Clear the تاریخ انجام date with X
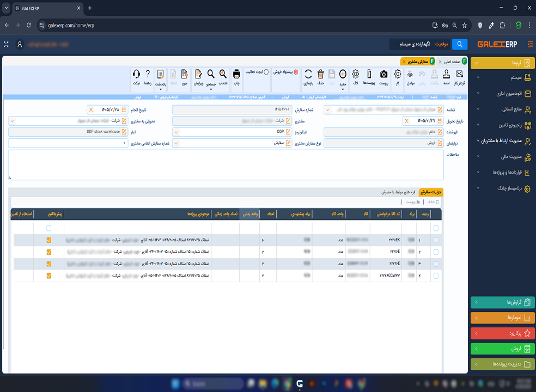The height and width of the screenshot is (392, 536). [91, 109]
